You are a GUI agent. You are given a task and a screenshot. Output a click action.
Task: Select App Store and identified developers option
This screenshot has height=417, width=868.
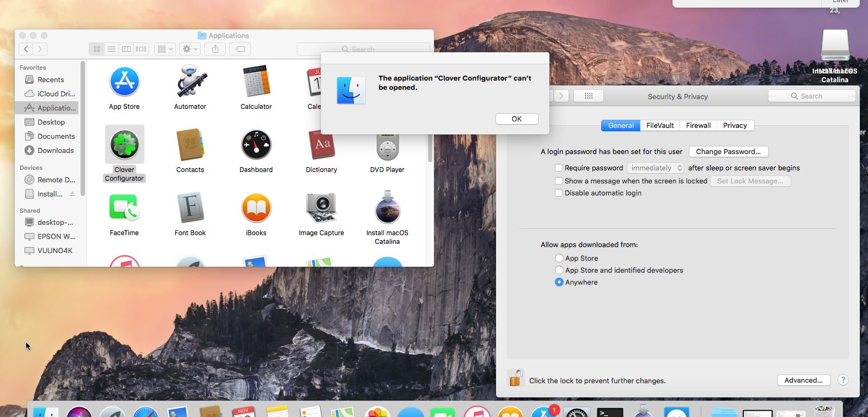pos(559,270)
